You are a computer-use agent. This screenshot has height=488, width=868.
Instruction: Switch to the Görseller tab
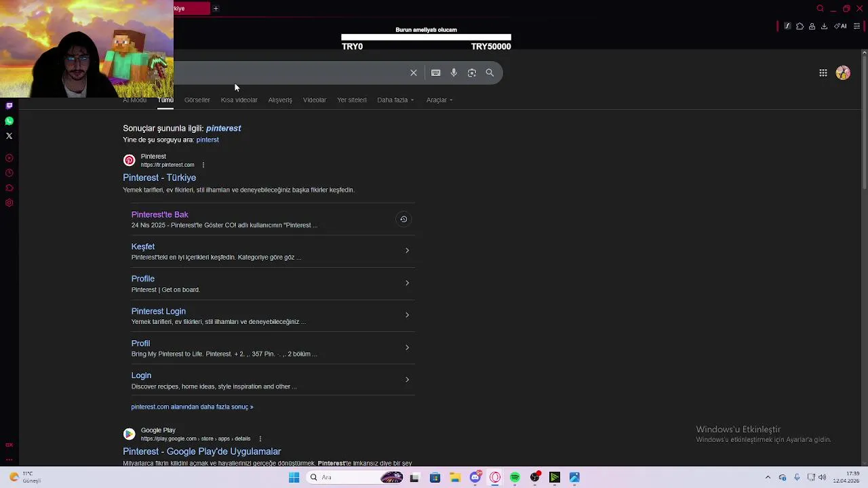coord(197,100)
